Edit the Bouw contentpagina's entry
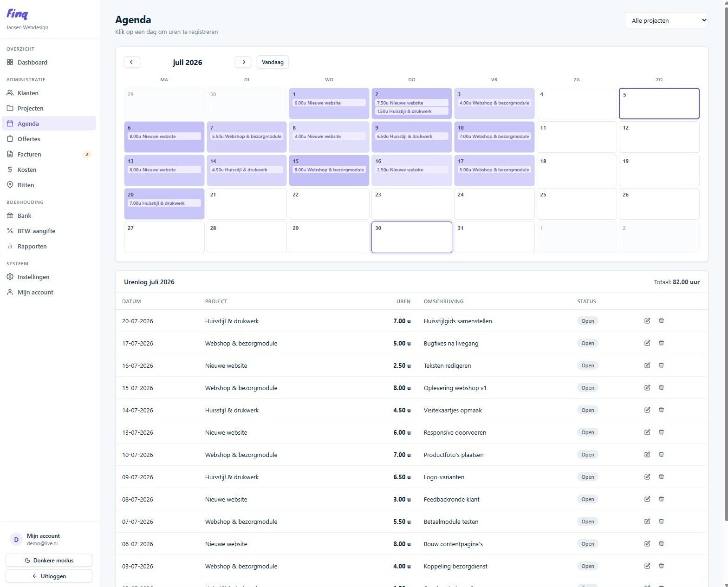 pos(647,544)
